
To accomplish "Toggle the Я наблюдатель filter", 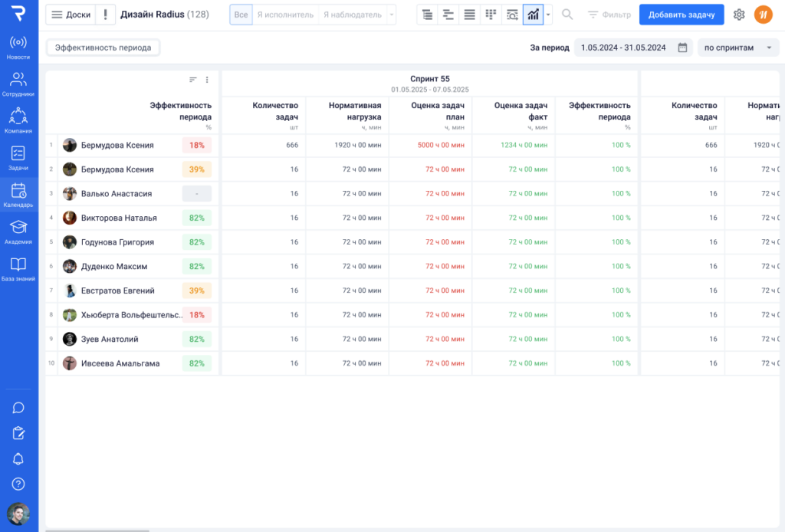I will [x=354, y=15].
